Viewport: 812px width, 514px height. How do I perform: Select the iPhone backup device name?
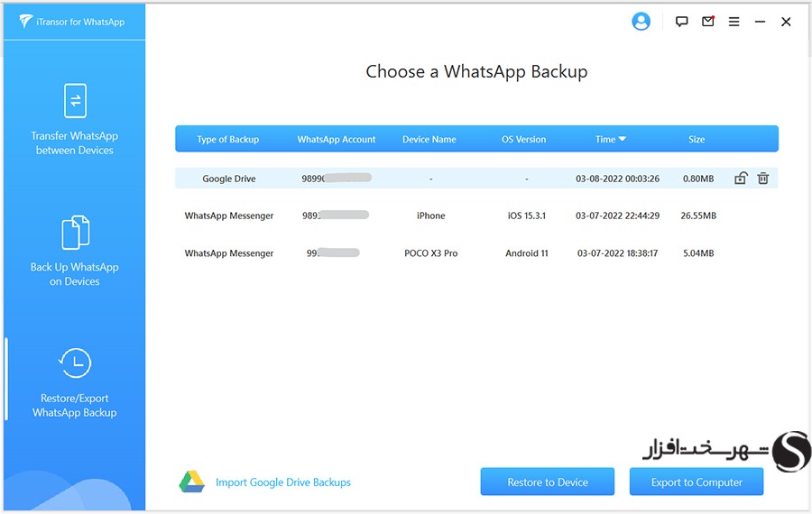(x=431, y=216)
